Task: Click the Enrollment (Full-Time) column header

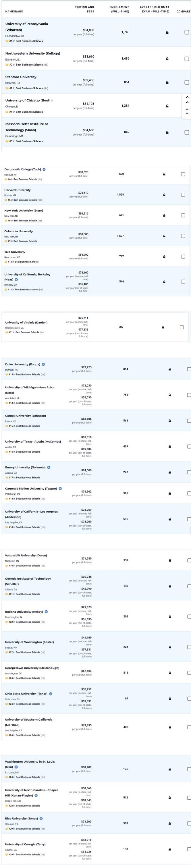Action: [119, 9]
